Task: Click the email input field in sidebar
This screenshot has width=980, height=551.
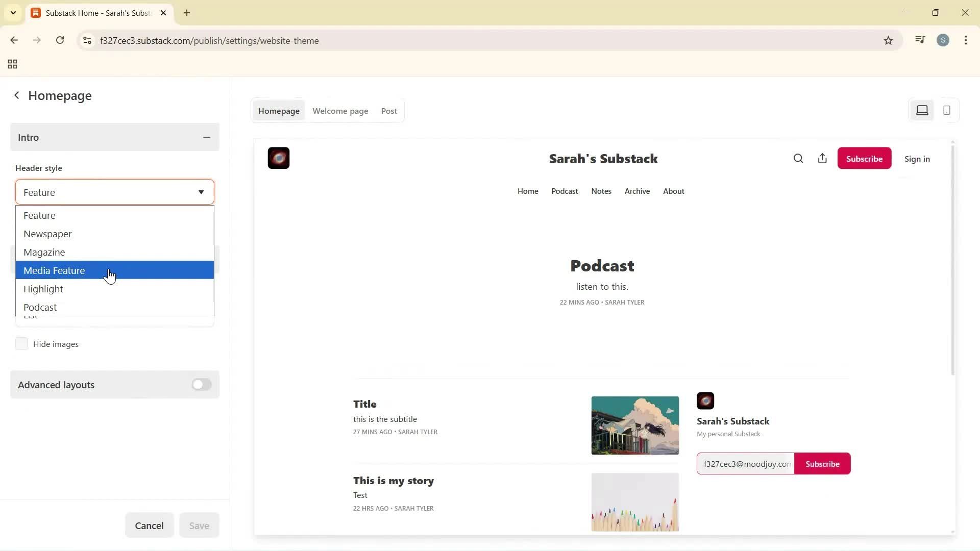Action: pos(745,464)
